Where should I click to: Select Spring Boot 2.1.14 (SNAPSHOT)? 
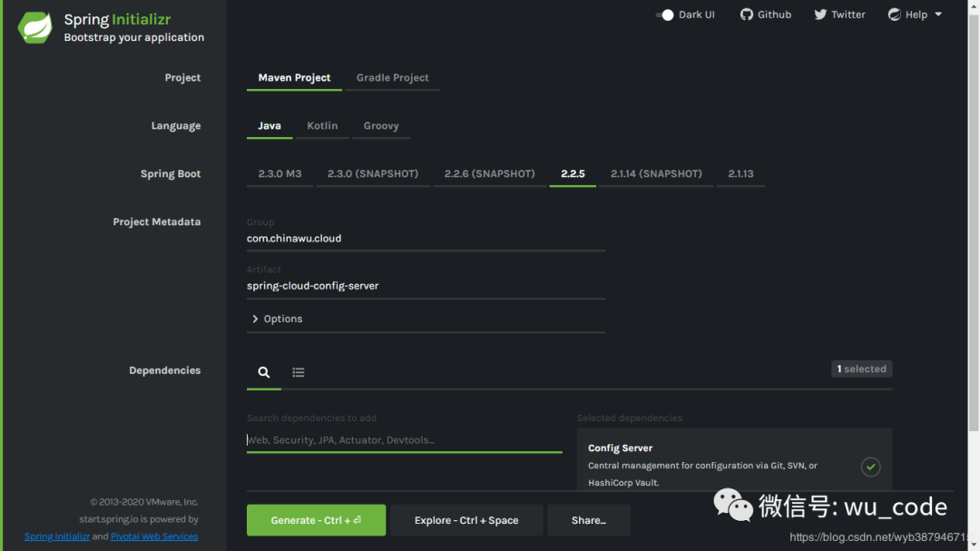coord(656,174)
